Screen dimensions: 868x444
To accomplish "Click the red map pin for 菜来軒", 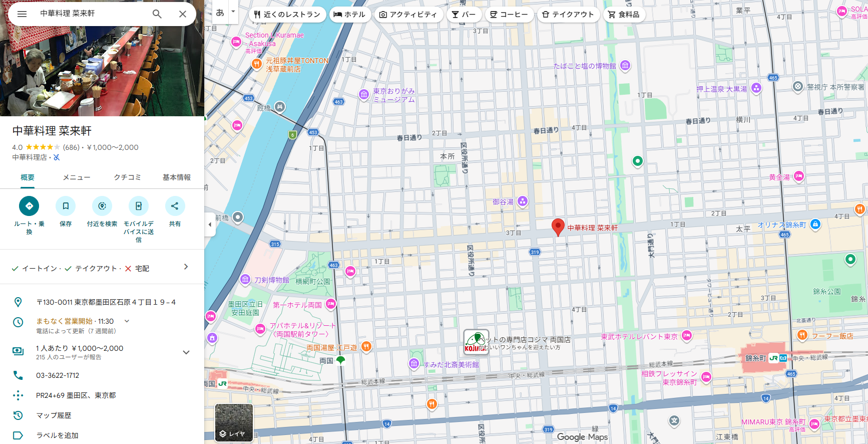I will tap(558, 227).
